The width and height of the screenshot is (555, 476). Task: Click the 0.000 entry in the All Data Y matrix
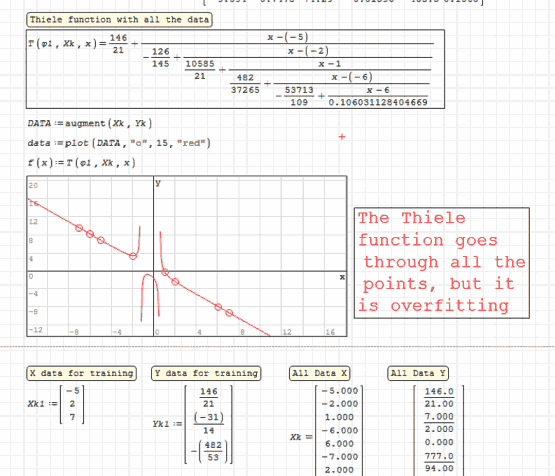[x=439, y=442]
